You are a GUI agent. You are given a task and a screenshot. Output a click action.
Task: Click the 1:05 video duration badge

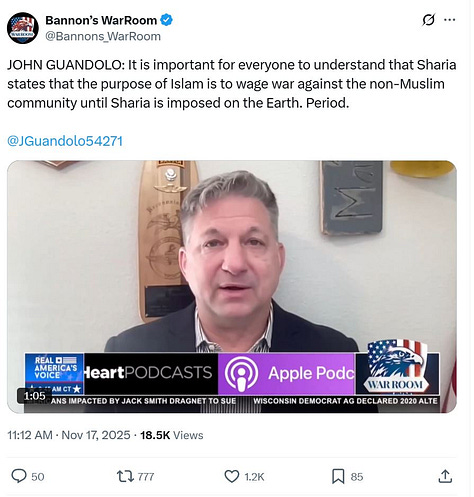coord(34,396)
